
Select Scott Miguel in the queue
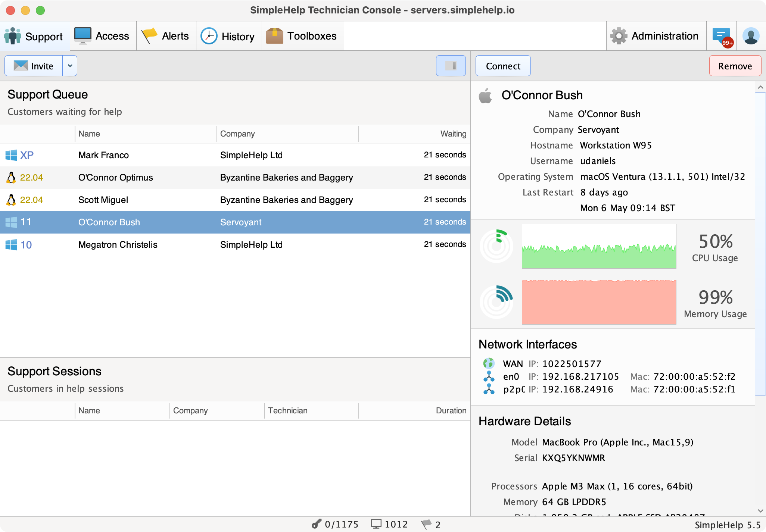(x=235, y=200)
